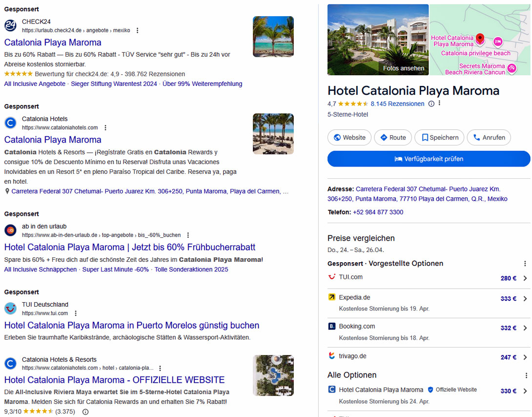Expand the trivago.de 247 € offer
Screen dimensions: 532x417
tap(526, 356)
